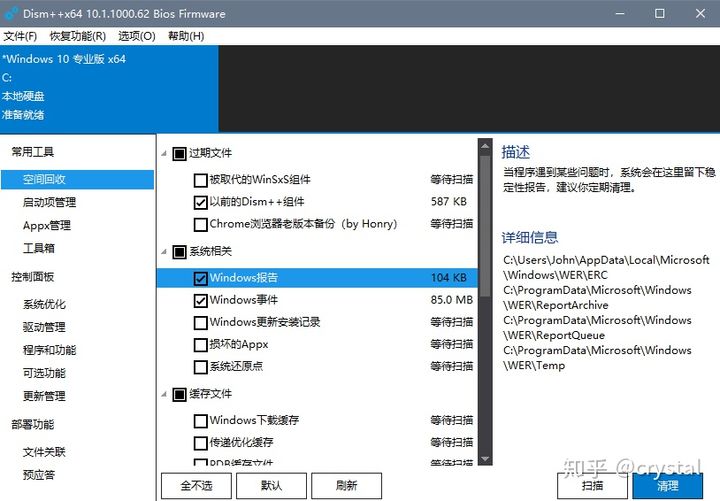Click the cleanup list scrollbar thumb

click(x=485, y=225)
